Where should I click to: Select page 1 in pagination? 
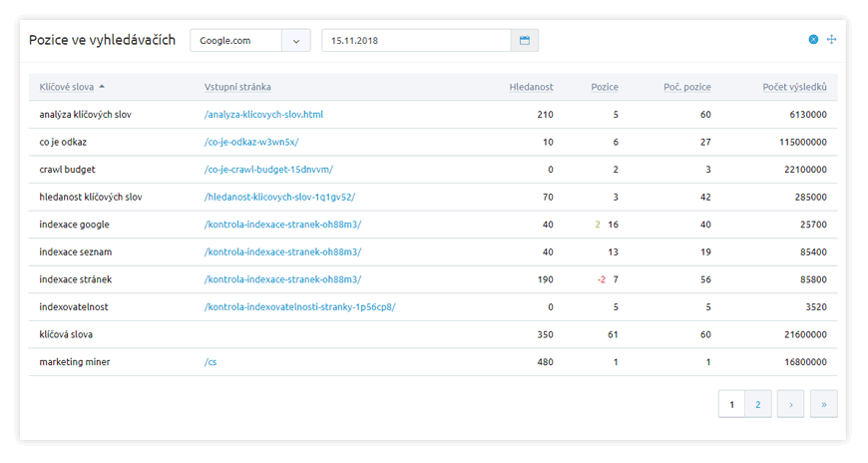pos(731,404)
